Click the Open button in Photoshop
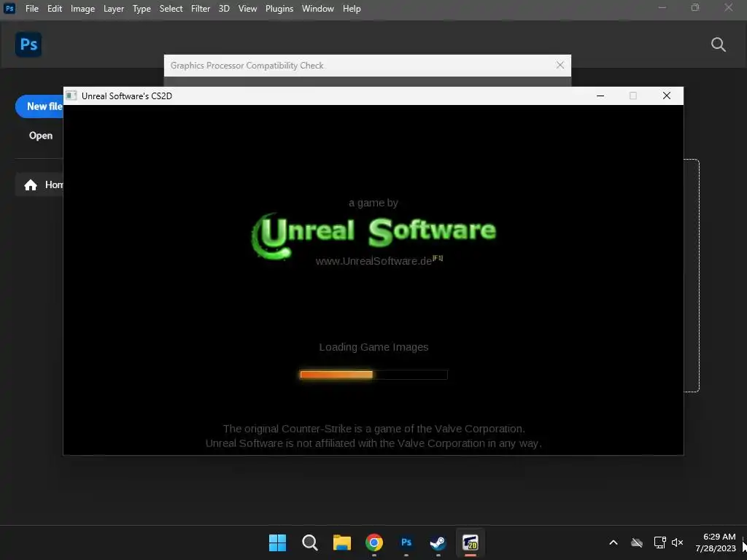Viewport: 747px width, 560px height. (x=41, y=136)
